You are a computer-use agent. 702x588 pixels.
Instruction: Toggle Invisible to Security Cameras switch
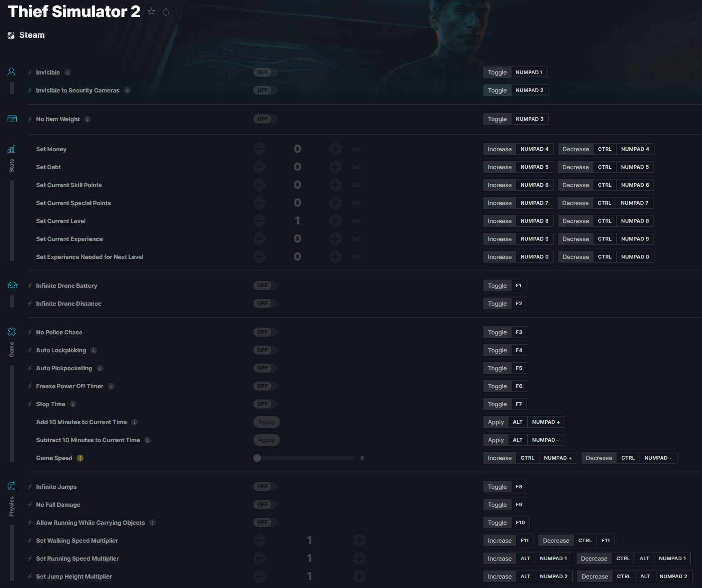[x=265, y=90]
